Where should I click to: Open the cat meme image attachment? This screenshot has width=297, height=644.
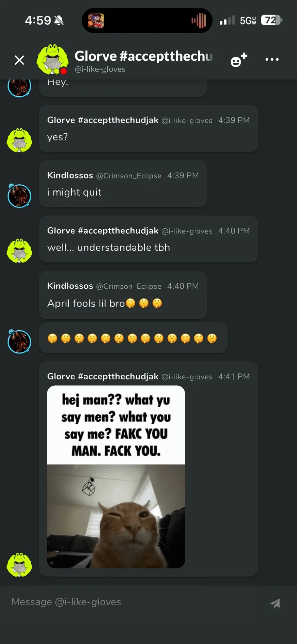[116, 477]
